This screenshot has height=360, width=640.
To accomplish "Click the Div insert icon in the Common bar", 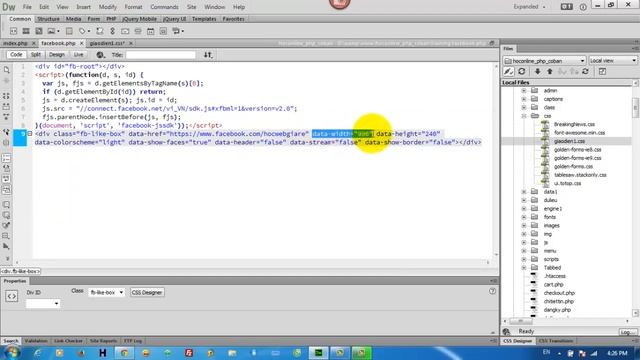I will coord(13,31).
